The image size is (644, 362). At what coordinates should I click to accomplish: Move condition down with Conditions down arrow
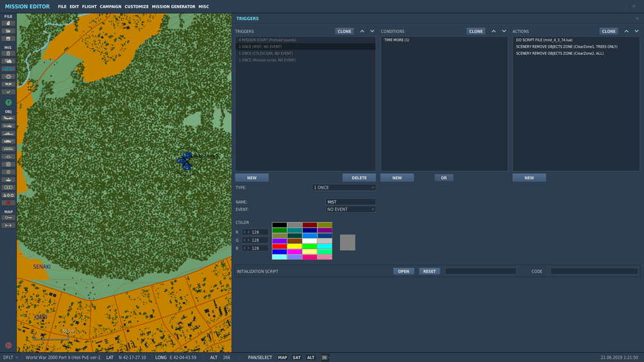[504, 31]
